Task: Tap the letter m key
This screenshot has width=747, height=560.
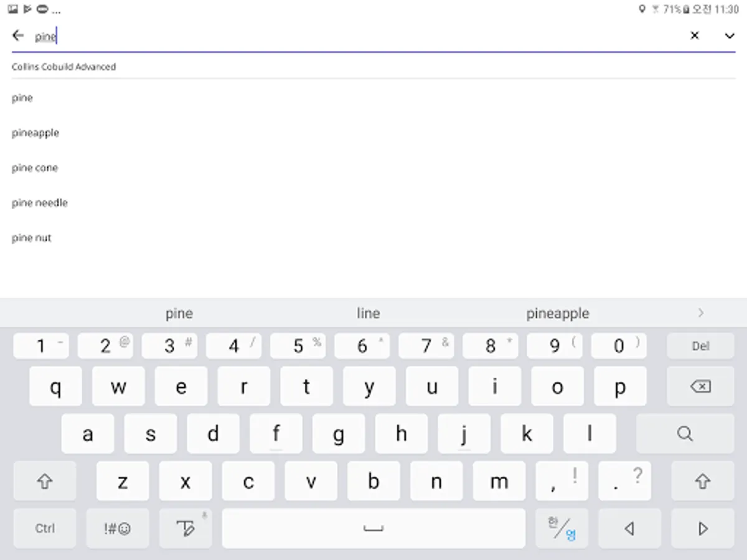Action: click(x=499, y=481)
